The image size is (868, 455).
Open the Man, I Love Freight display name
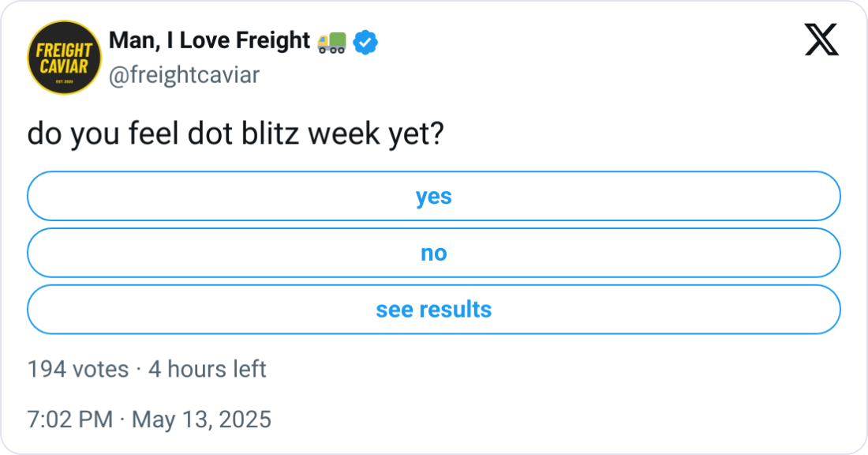coord(209,41)
